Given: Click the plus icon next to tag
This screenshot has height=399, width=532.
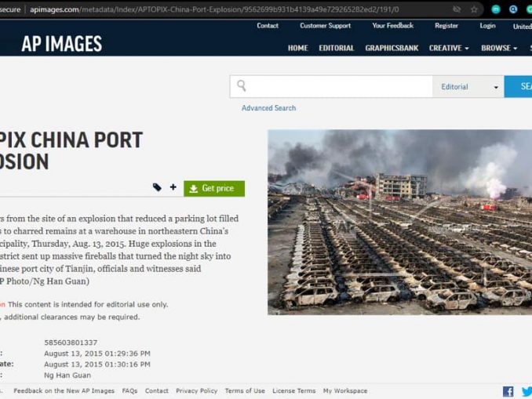Looking at the screenshot, I should click(173, 187).
